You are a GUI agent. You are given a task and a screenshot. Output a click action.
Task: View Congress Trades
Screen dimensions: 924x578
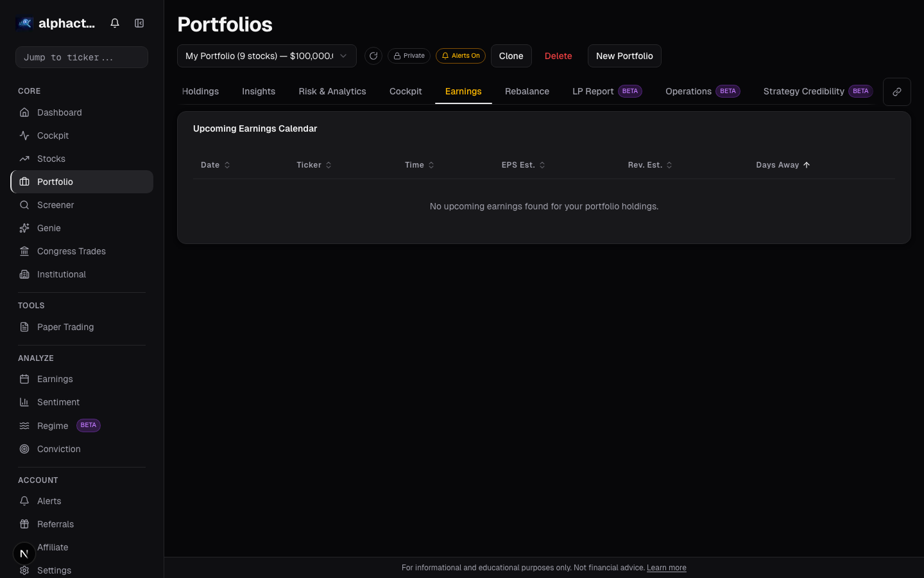71,251
